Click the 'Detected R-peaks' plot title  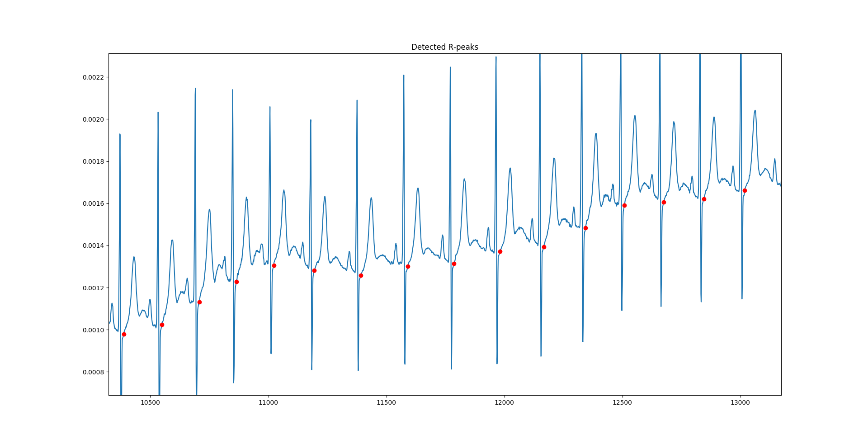point(444,47)
